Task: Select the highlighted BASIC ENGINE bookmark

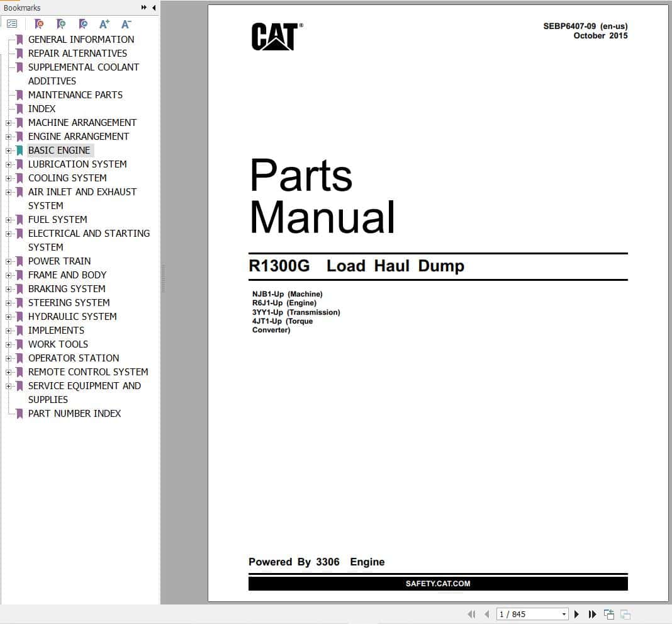Action: [x=59, y=150]
